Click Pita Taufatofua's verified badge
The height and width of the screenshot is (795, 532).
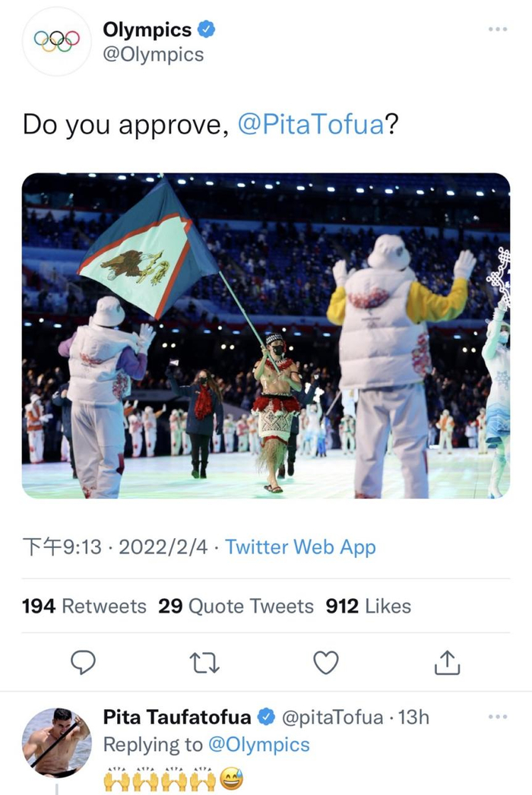(x=266, y=717)
